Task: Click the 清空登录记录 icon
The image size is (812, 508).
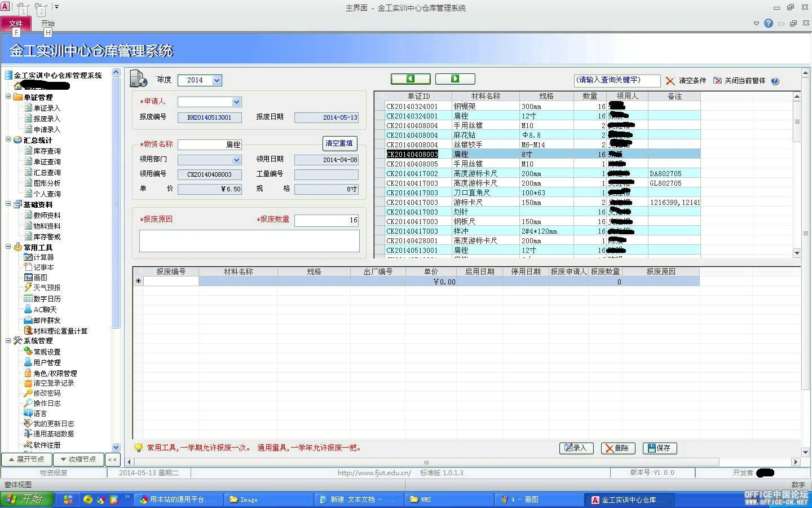Action: [x=28, y=383]
